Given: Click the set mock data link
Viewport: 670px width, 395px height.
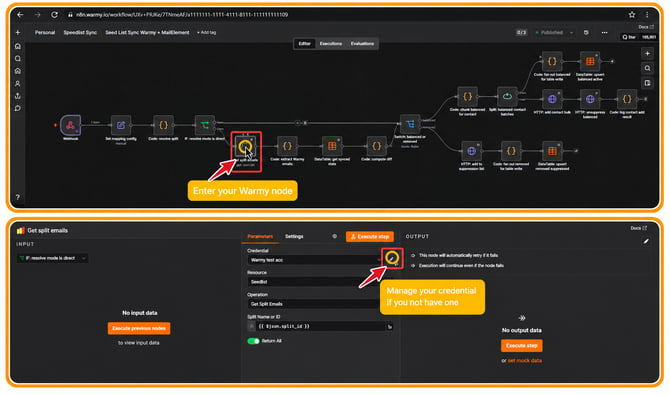Looking at the screenshot, I should coord(525,361).
